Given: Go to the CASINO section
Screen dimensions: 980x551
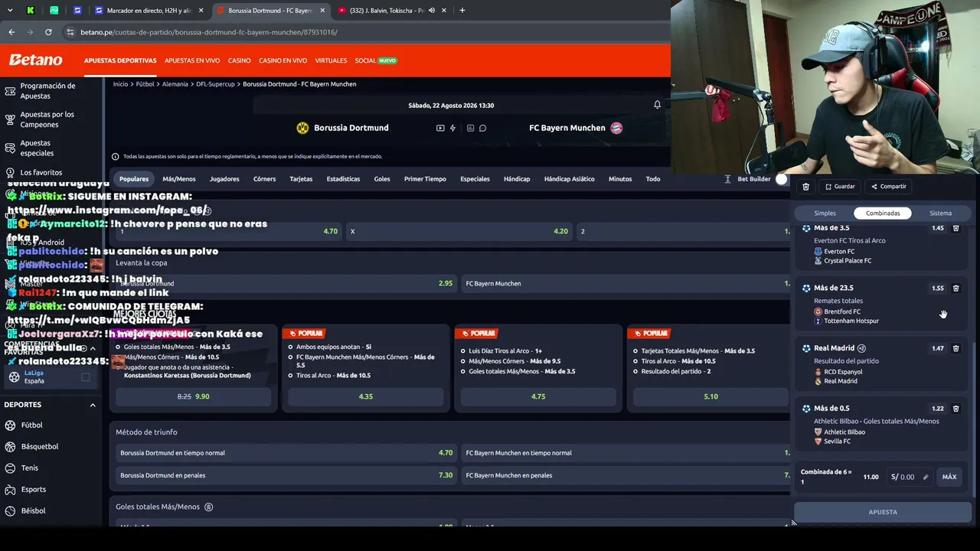Looking at the screenshot, I should (240, 60).
